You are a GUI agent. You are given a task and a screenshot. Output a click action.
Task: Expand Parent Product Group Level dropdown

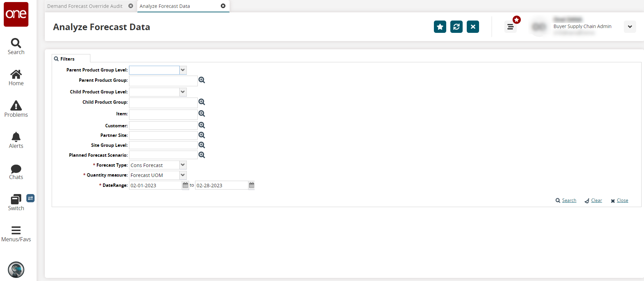183,70
